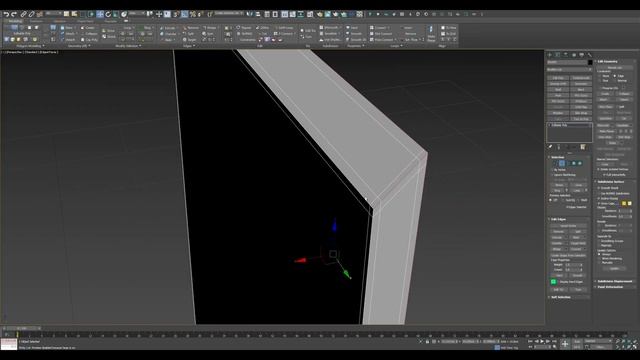
Task: Open Configure Modifier Sets icon
Action: coord(583,147)
